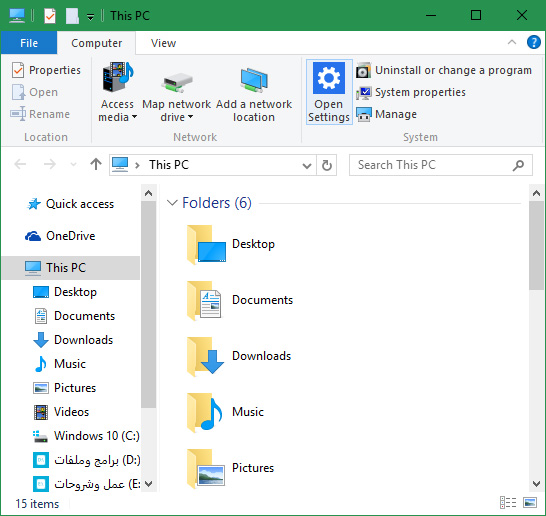Expand the Map network drive dropdown arrow
Viewport: 546px width, 516px height.
click(190, 117)
